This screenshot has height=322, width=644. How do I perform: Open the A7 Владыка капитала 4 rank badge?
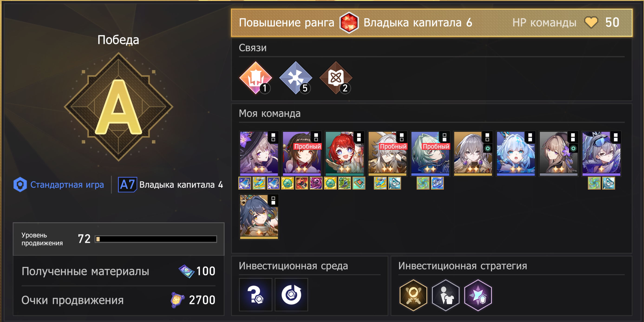click(x=170, y=185)
